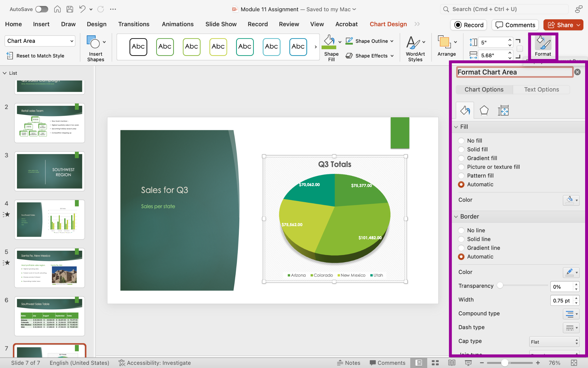Click Reset to Match Style

click(x=35, y=56)
